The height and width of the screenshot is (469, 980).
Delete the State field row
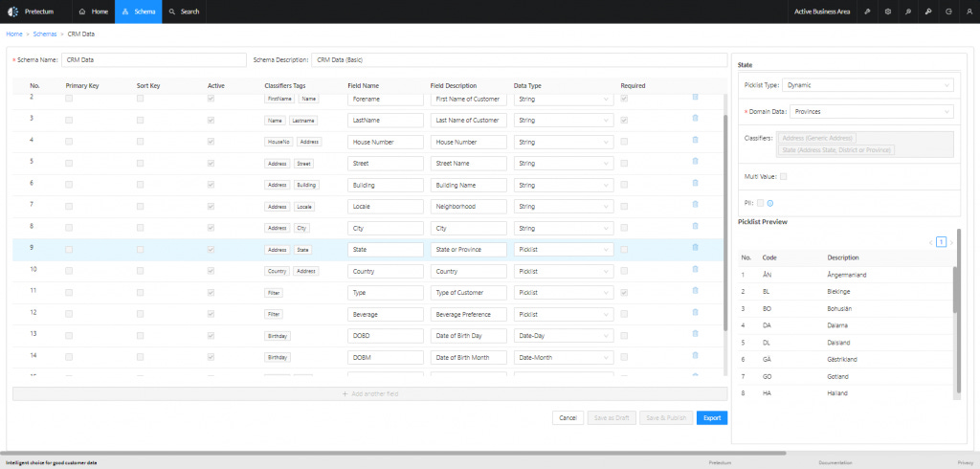695,247
